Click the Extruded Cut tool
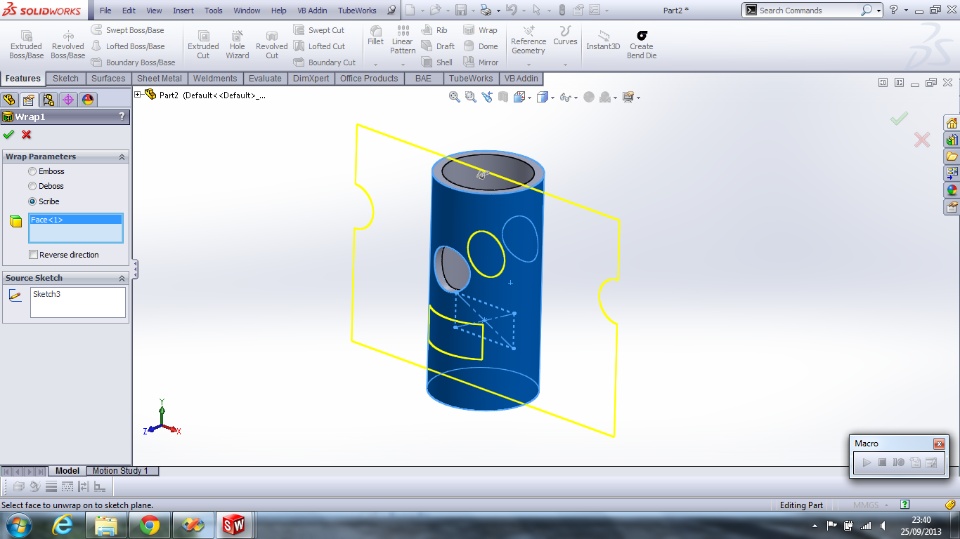This screenshot has width=960, height=539. [203, 44]
